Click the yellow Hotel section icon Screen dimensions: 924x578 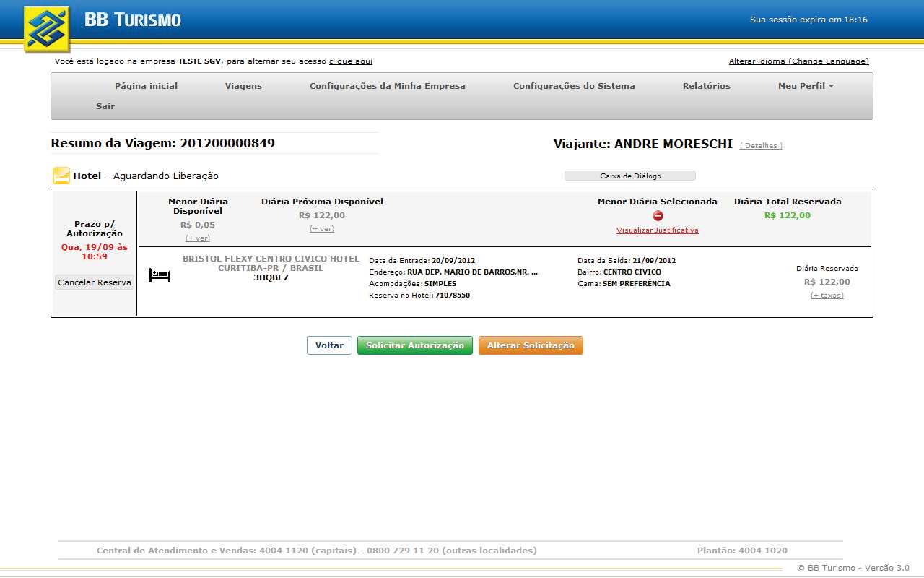pyautogui.click(x=61, y=176)
